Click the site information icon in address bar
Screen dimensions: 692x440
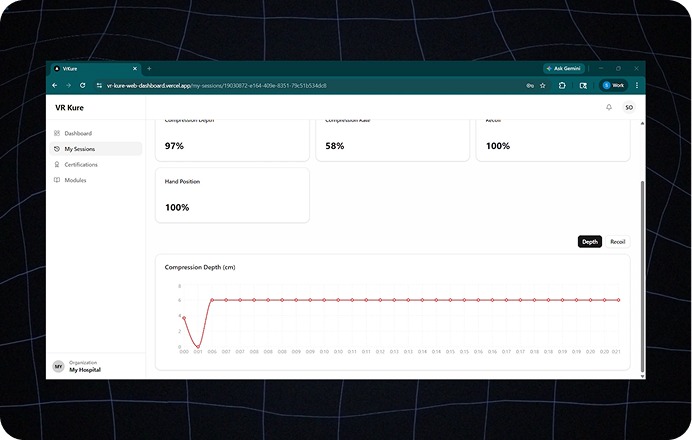pos(99,86)
